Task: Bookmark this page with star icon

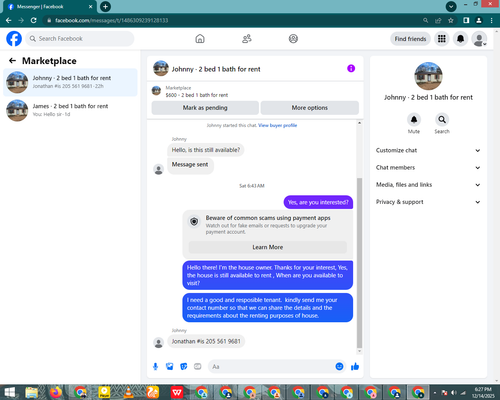Action: [451, 20]
